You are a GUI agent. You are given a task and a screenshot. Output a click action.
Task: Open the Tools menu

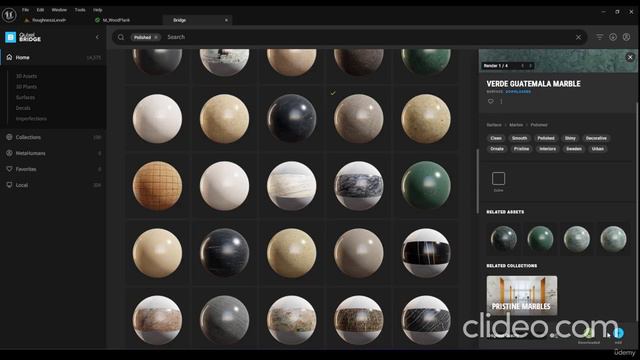80,9
